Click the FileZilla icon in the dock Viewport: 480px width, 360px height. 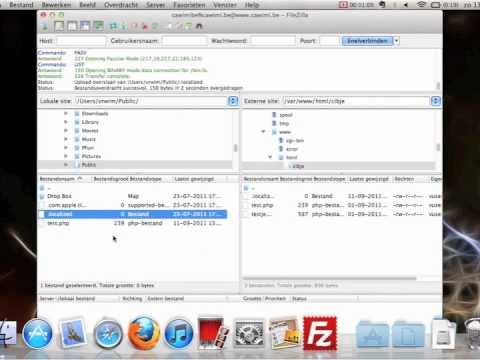click(320, 333)
